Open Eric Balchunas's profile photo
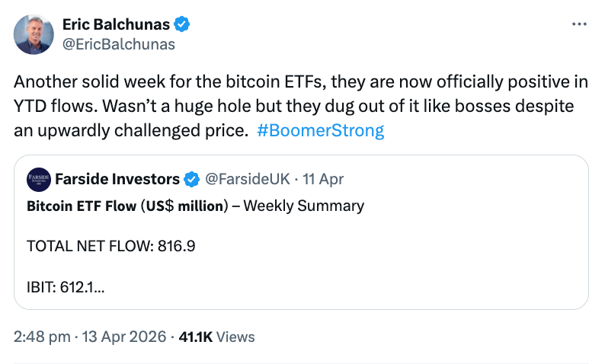Image resolution: width=605 pixels, height=364 pixels. tap(34, 34)
